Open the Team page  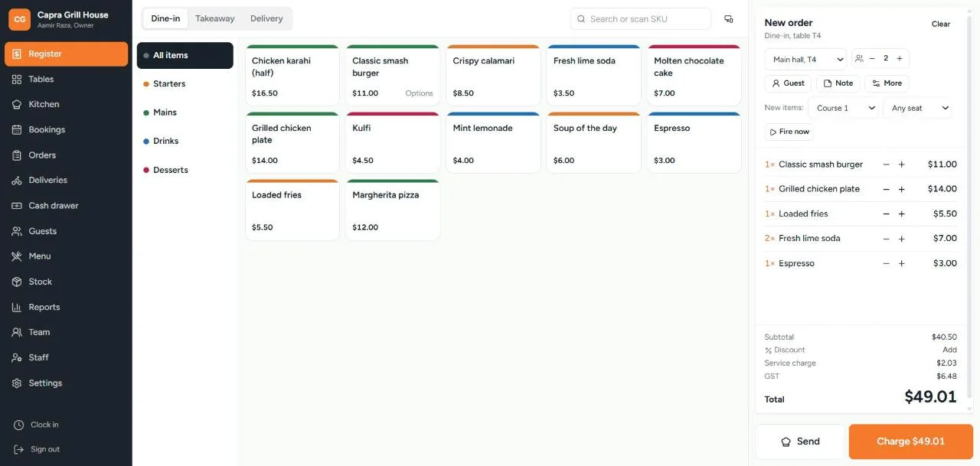pyautogui.click(x=66, y=332)
